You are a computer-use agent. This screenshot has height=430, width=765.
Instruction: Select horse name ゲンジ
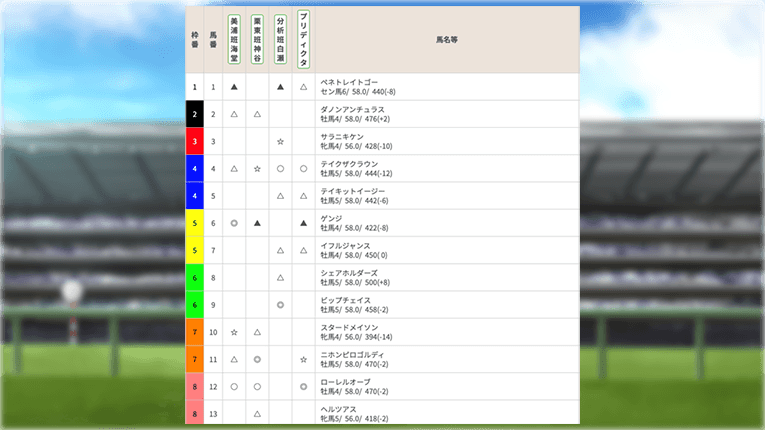(331, 219)
